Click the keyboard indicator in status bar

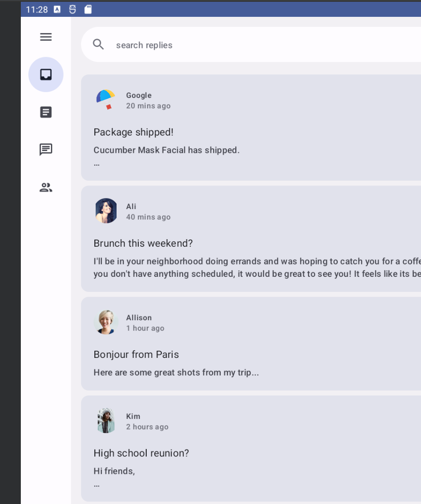pyautogui.click(x=57, y=9)
